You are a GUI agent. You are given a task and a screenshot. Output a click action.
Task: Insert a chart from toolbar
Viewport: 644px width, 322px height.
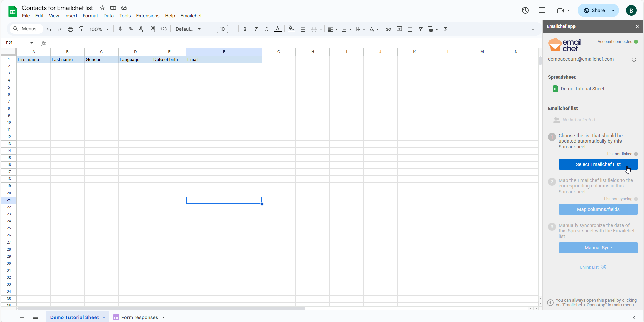[x=410, y=29]
